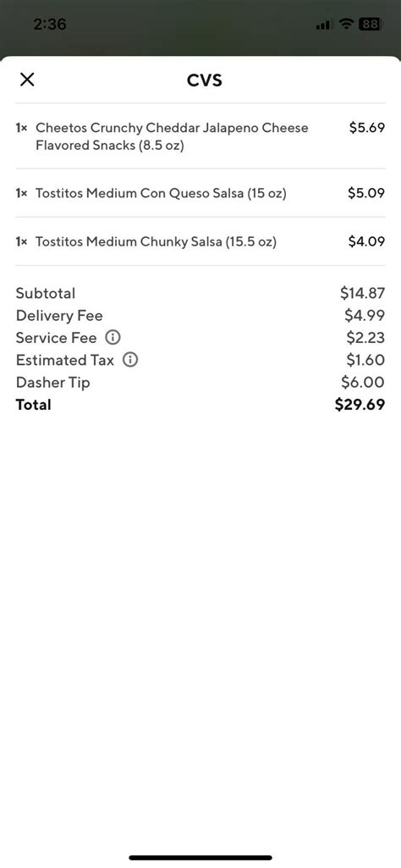Tap the cellular signal bars icon

point(323,25)
